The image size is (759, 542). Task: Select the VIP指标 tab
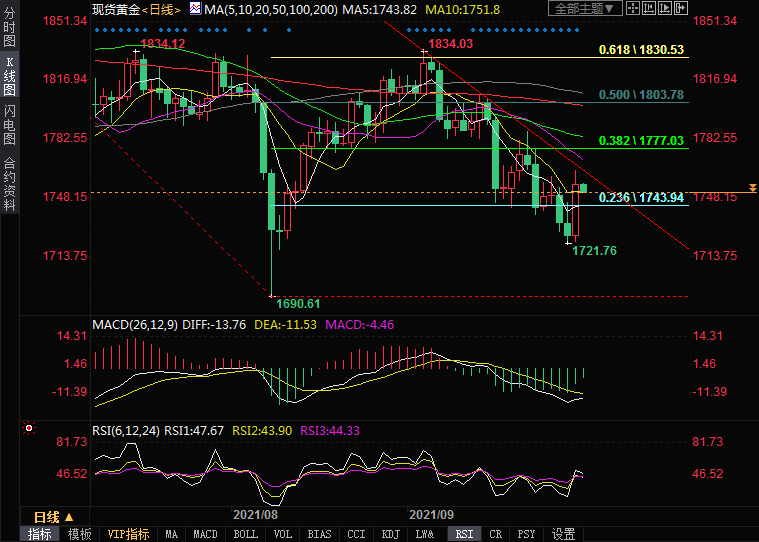click(x=128, y=534)
